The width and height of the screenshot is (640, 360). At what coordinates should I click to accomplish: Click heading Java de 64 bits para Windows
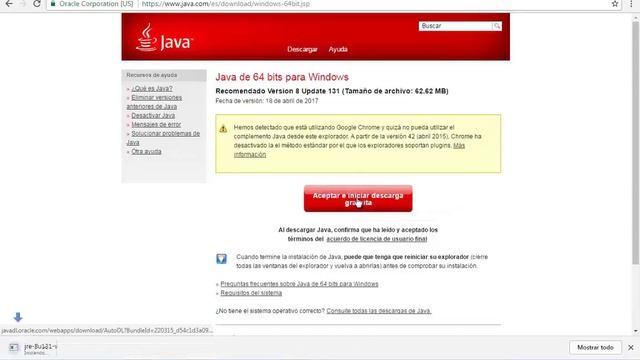(x=282, y=77)
